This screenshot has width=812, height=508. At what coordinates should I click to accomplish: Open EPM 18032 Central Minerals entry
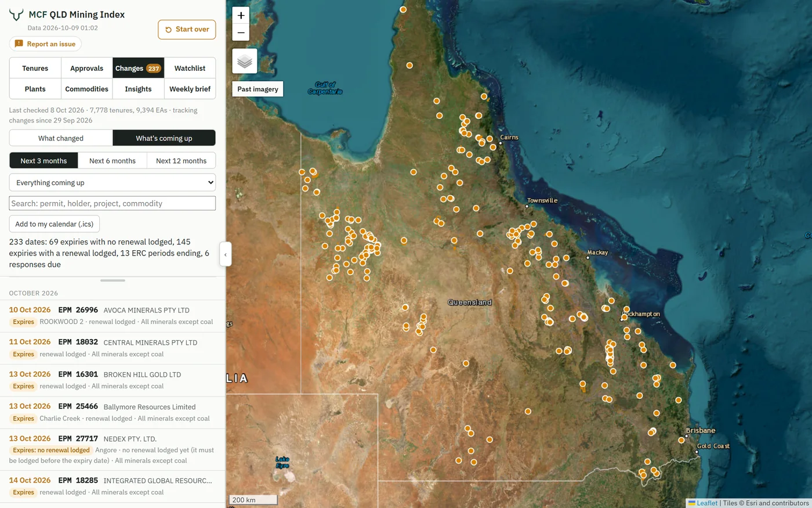(x=113, y=348)
